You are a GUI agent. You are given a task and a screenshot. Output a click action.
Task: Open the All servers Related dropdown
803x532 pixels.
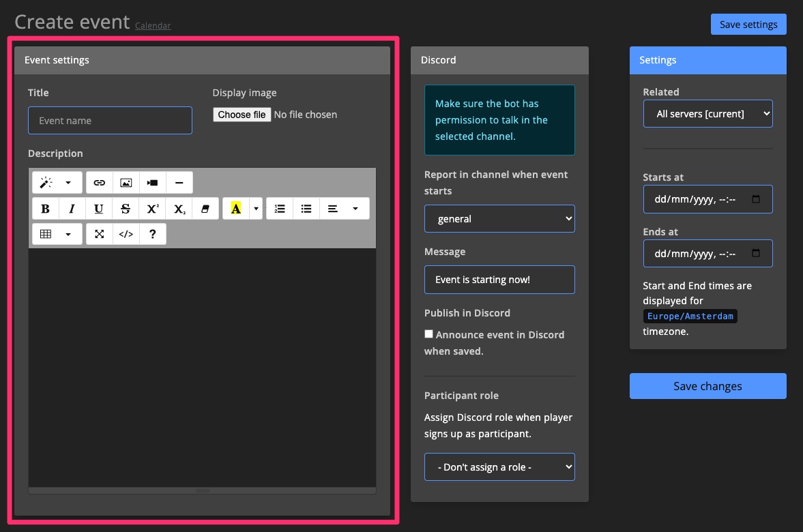707,113
